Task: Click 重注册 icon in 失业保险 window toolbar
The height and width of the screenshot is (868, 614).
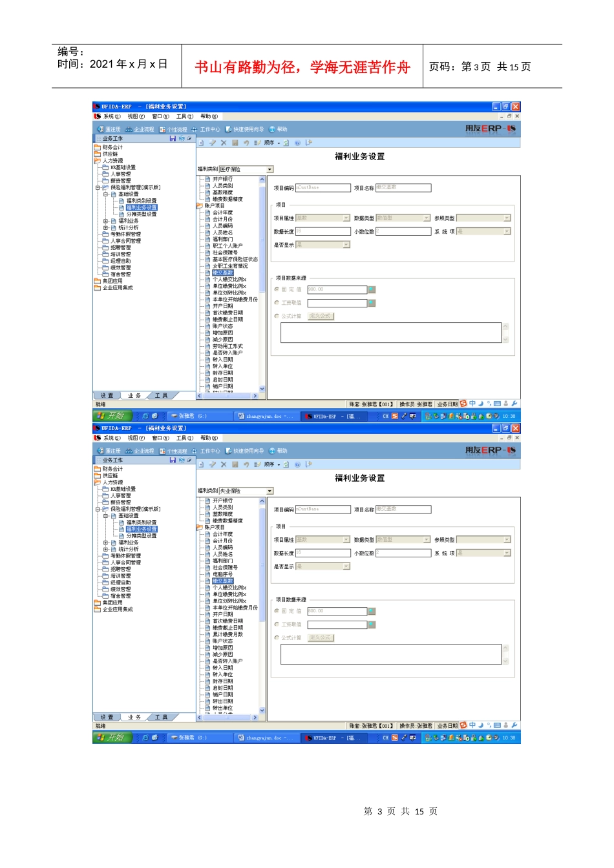Action: click(x=100, y=451)
